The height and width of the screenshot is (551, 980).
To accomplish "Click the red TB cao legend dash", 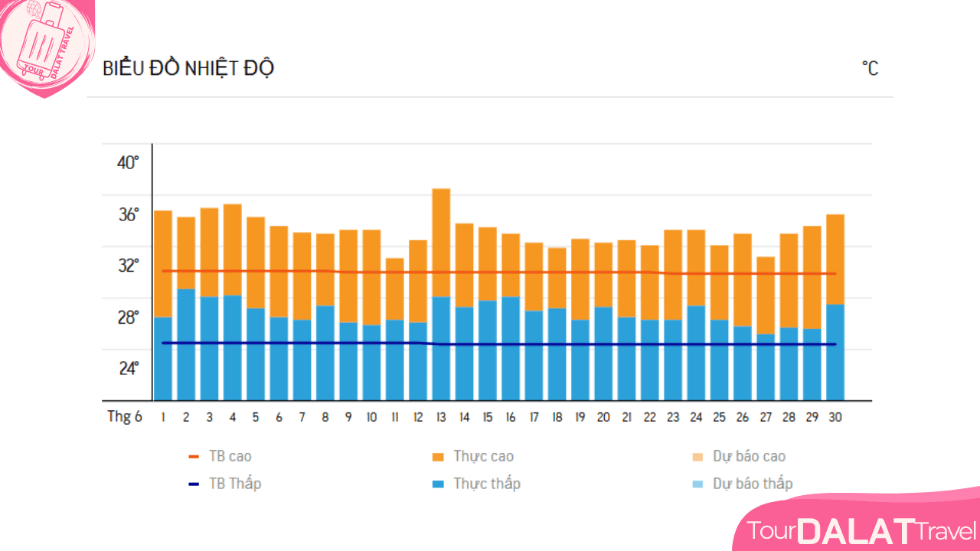I will pyautogui.click(x=194, y=457).
